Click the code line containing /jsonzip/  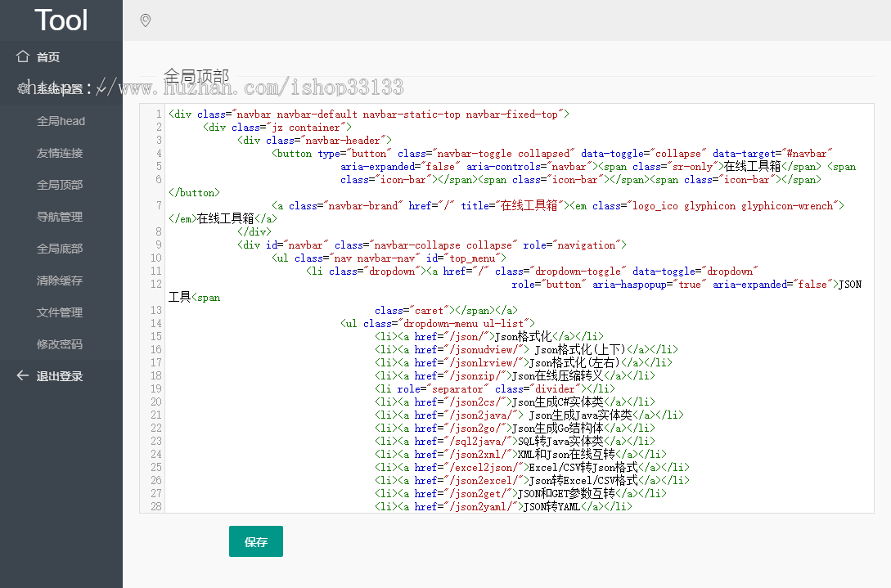click(x=515, y=375)
